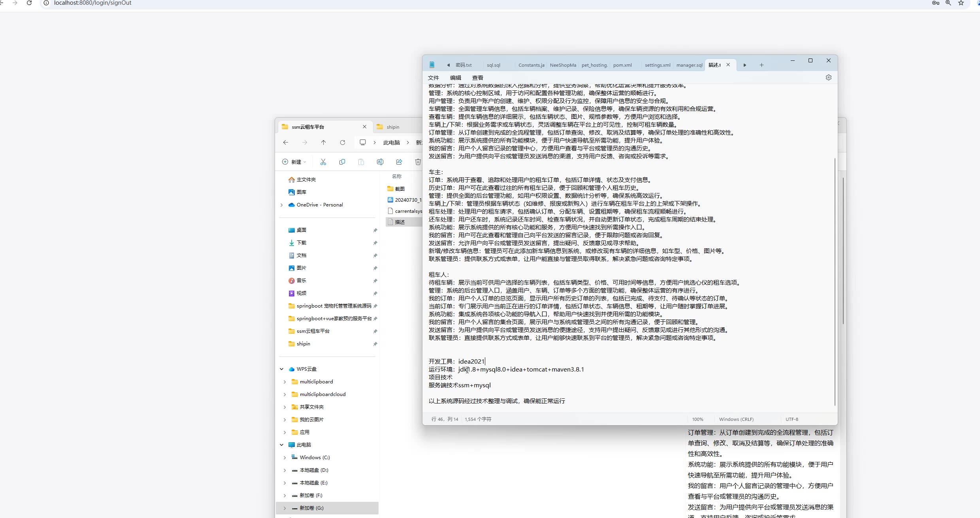Open the 文件 menu in Notepad
980x518 pixels.
click(433, 78)
